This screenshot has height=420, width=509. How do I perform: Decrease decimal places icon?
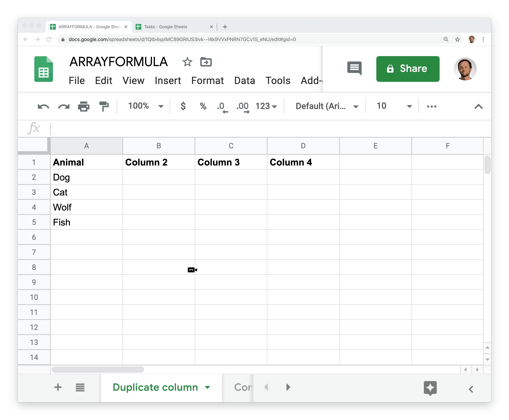[x=222, y=107]
